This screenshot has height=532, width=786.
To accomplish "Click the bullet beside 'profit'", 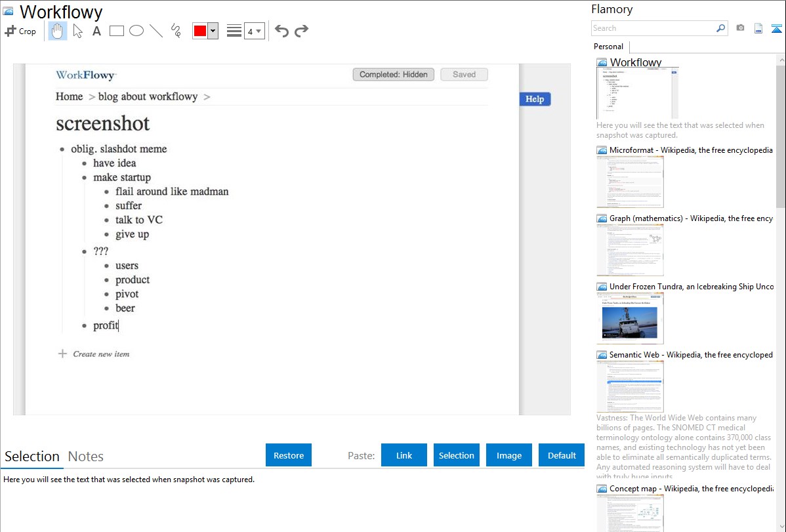I will pyautogui.click(x=84, y=326).
